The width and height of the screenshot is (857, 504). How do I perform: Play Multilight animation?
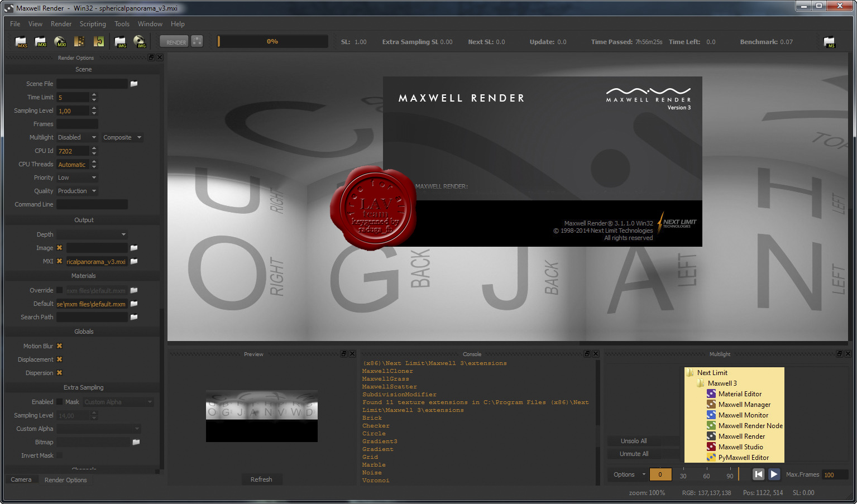(774, 474)
